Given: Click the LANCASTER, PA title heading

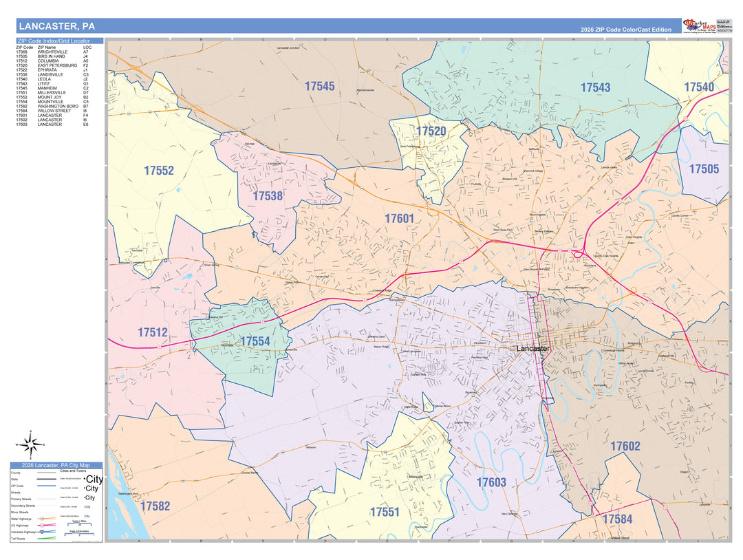Looking at the screenshot, I should pos(57,26).
